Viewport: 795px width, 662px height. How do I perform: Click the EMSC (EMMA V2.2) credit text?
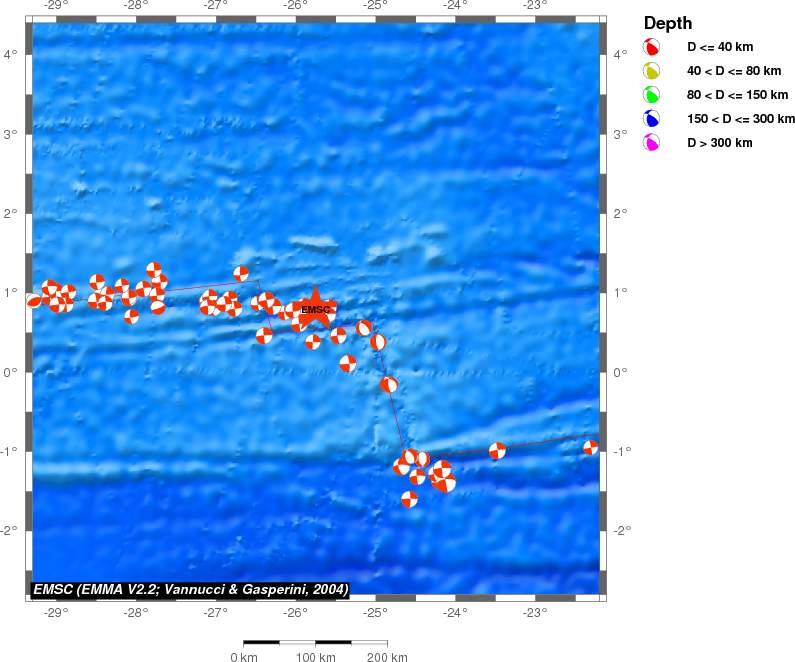tap(191, 590)
